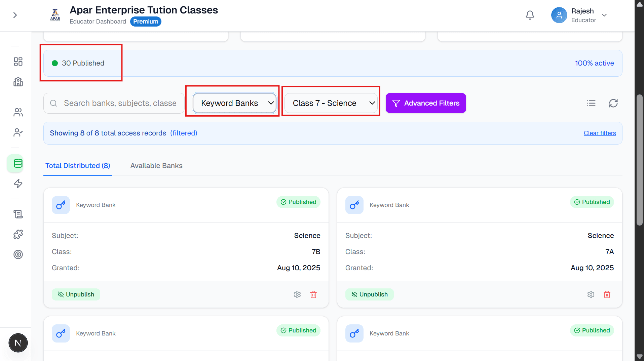Click the Premium badge
The height and width of the screenshot is (361, 644).
(146, 22)
